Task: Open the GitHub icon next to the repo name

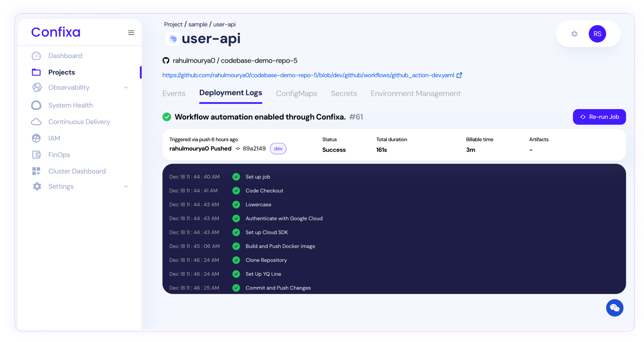Action: (166, 61)
